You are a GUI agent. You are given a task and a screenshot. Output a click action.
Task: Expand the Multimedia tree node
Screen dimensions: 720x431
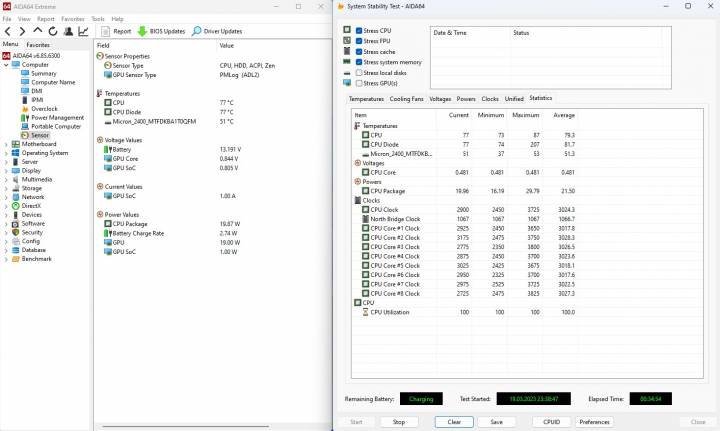pyautogui.click(x=6, y=179)
